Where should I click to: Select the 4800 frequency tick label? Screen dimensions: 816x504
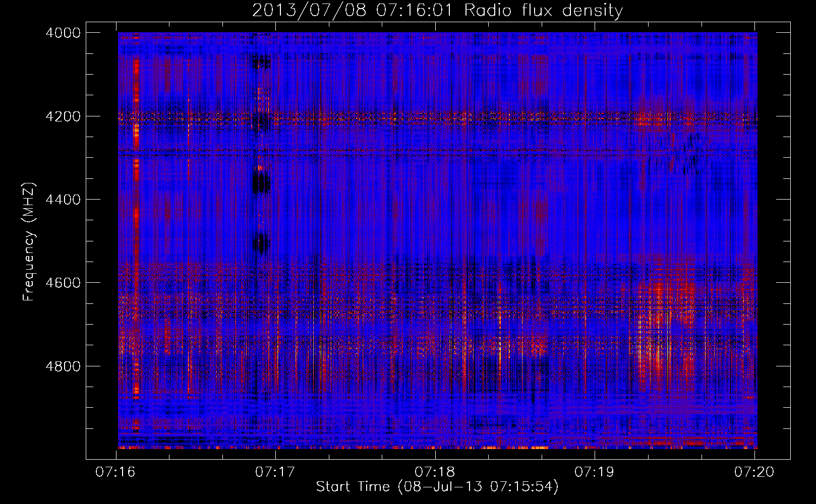click(x=63, y=366)
